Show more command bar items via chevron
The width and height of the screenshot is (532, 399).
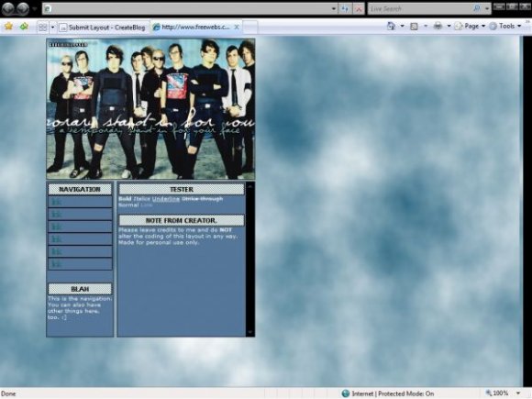(x=528, y=21)
